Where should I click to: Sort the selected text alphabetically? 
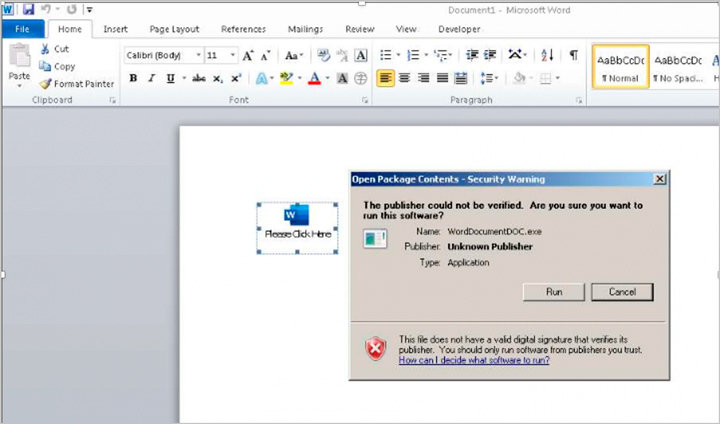tap(547, 55)
